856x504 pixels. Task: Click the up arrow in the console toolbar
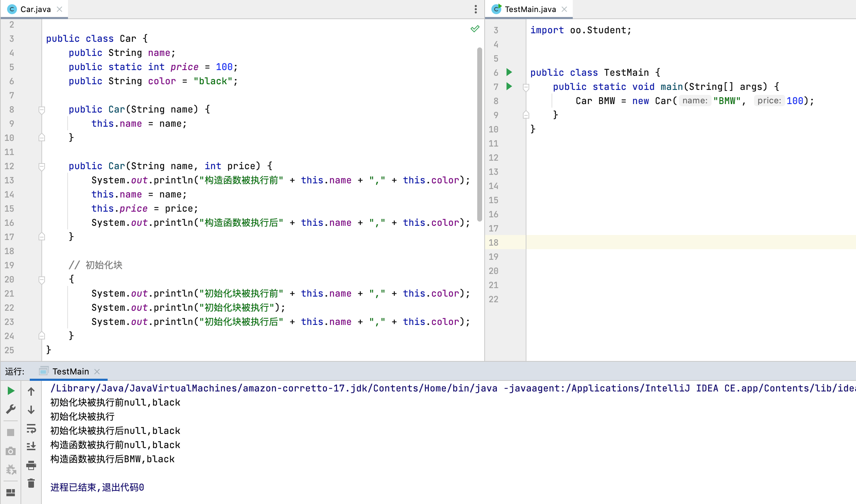tap(31, 391)
